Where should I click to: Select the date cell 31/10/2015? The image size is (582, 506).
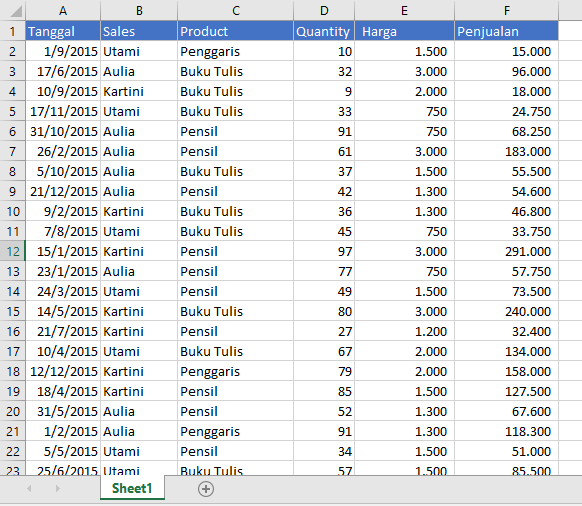click(x=63, y=131)
